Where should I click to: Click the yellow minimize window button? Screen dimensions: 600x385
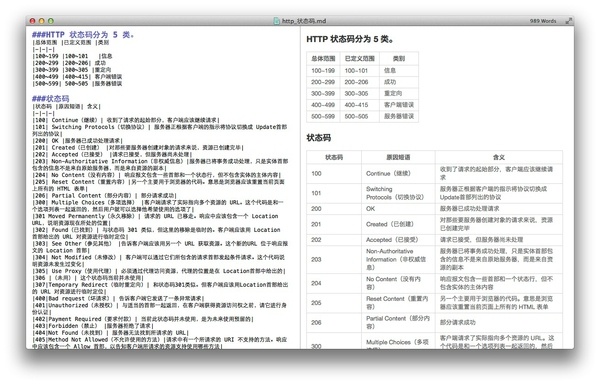(42, 21)
